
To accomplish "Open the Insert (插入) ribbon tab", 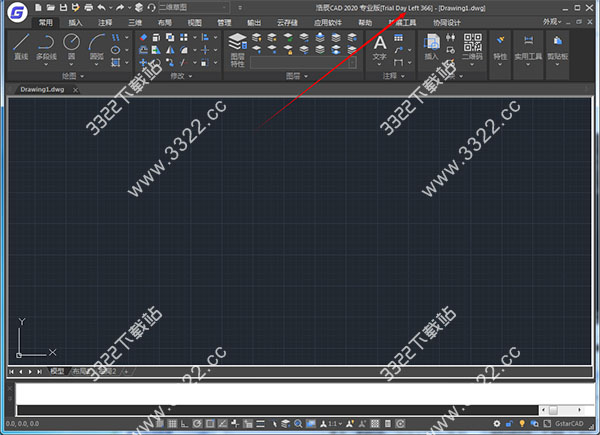I will tap(75, 23).
